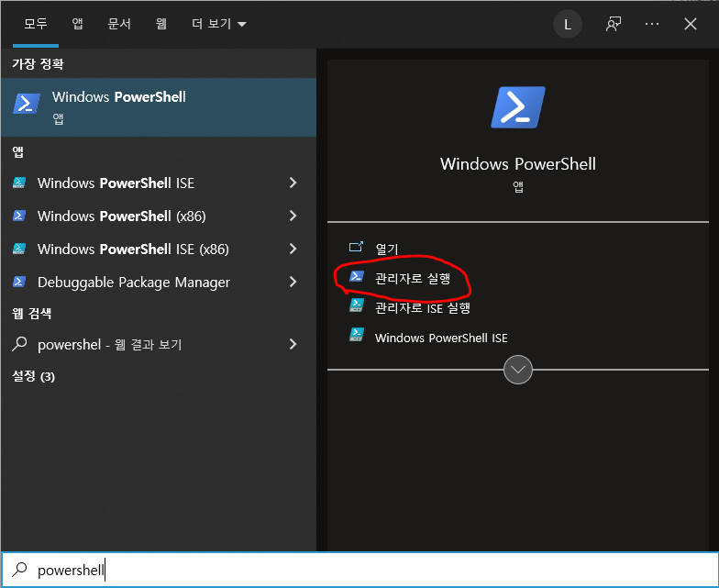Open the Windows PowerShell best match result
The width and height of the screenshot is (719, 588).
(x=158, y=106)
